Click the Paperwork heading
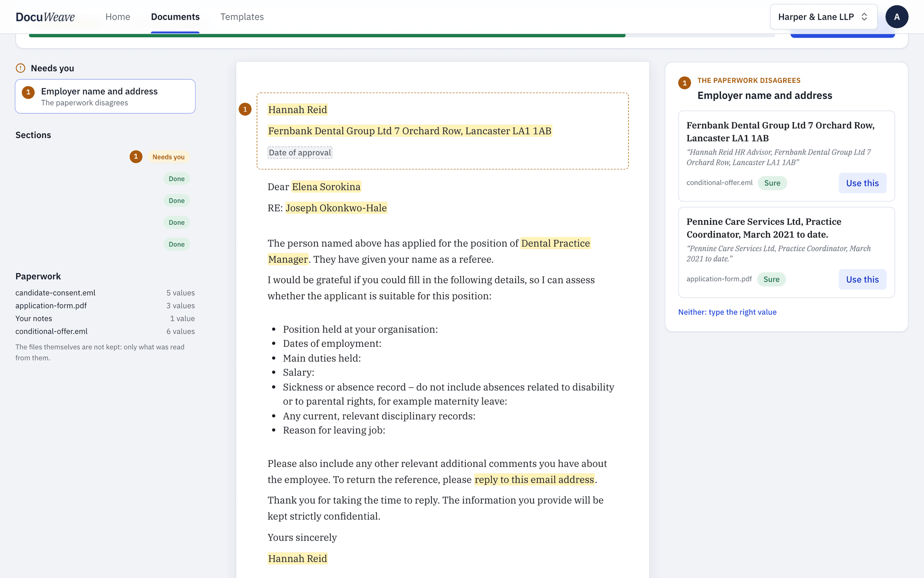The image size is (924, 578). pyautogui.click(x=38, y=276)
